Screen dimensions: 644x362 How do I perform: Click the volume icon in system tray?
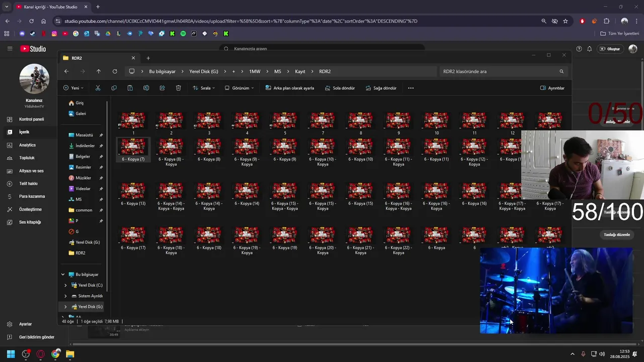[x=602, y=354]
